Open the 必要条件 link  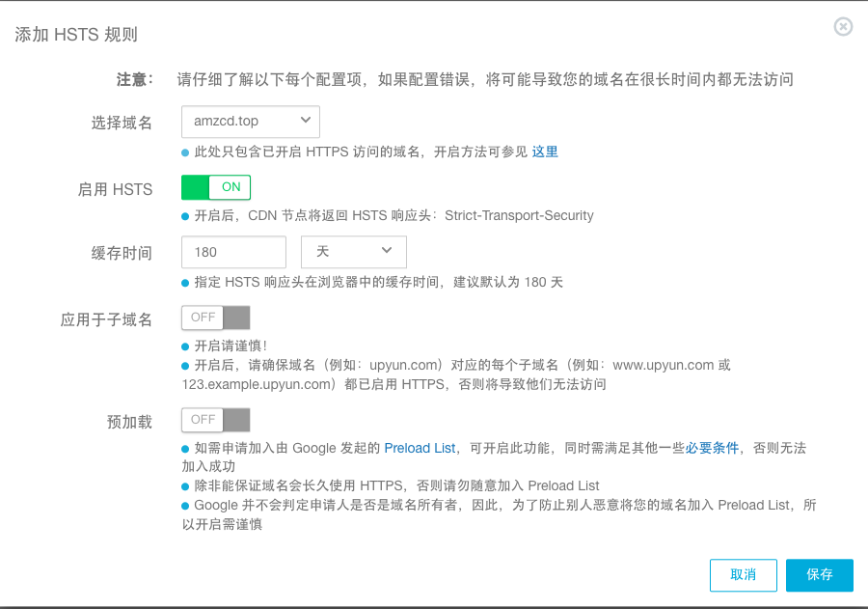[x=712, y=448]
